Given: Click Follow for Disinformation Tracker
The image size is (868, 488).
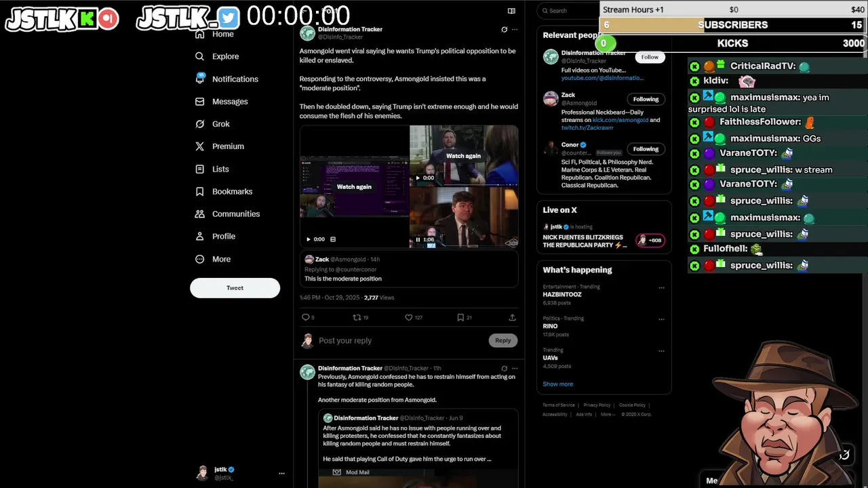Looking at the screenshot, I should coord(650,57).
